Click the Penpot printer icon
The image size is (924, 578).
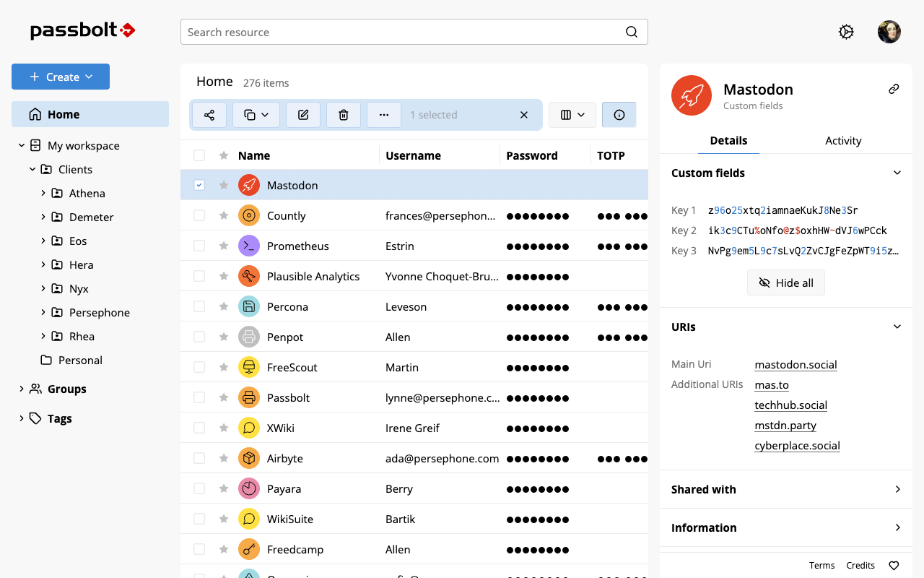[248, 337]
